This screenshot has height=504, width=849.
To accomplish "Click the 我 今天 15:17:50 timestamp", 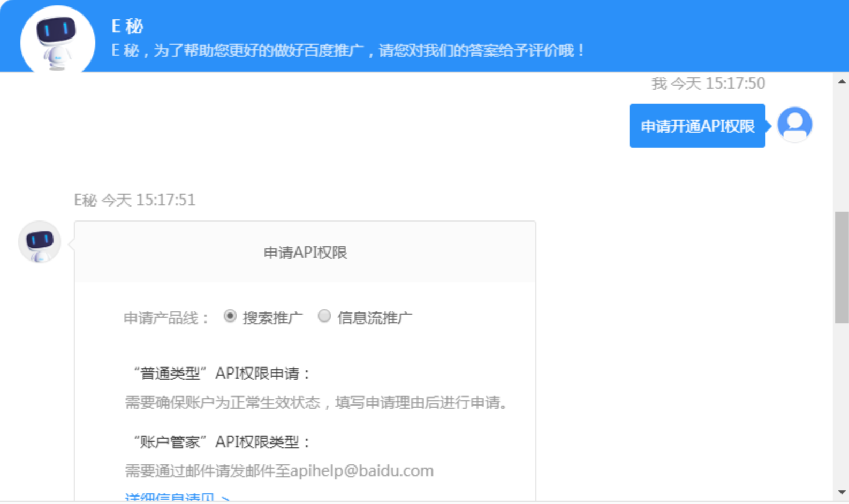I will [x=708, y=83].
